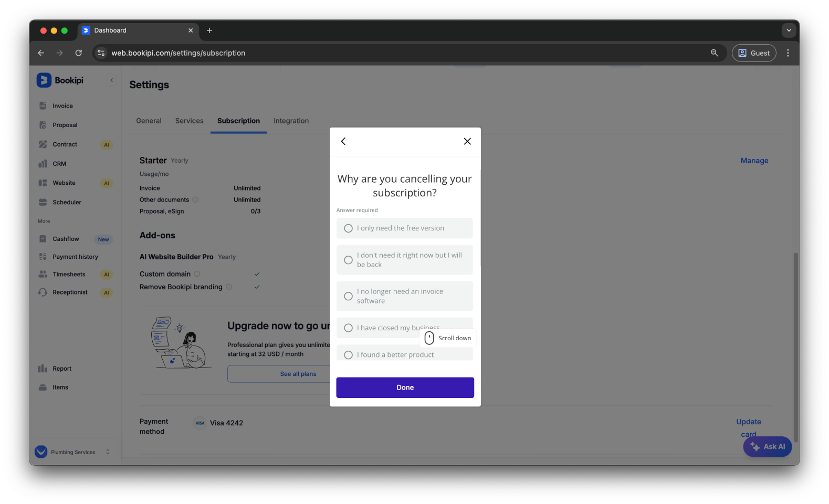
Task: Click the Manage link
Action: pyautogui.click(x=754, y=161)
